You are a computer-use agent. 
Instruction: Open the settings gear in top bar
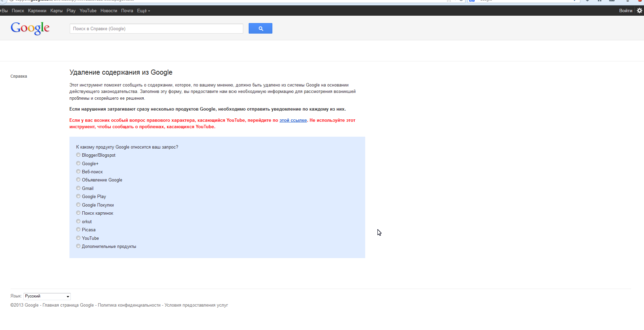(639, 11)
